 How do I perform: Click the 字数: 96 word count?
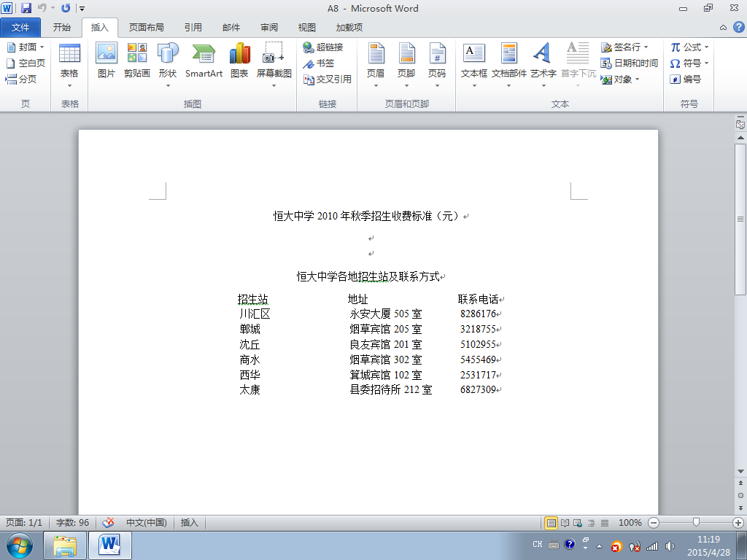click(72, 523)
